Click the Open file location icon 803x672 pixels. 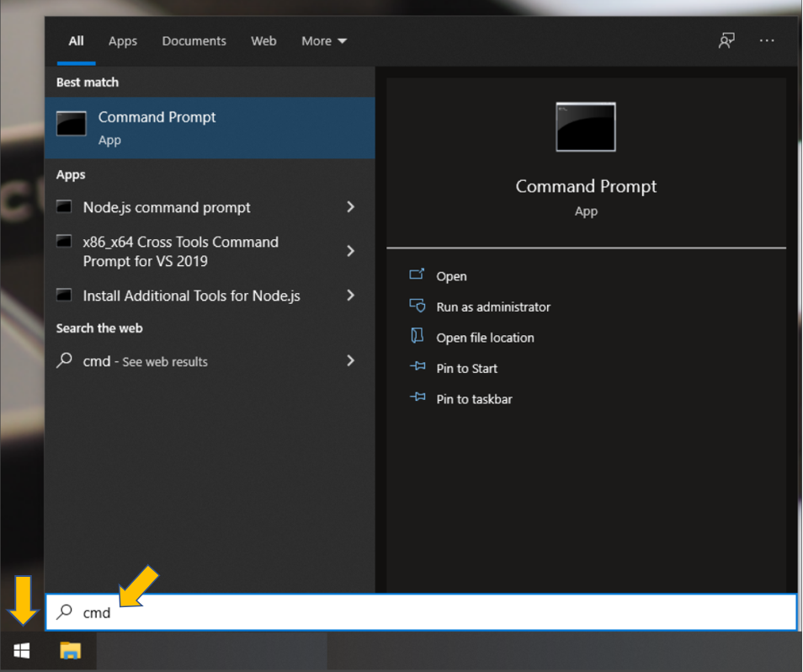tap(417, 335)
